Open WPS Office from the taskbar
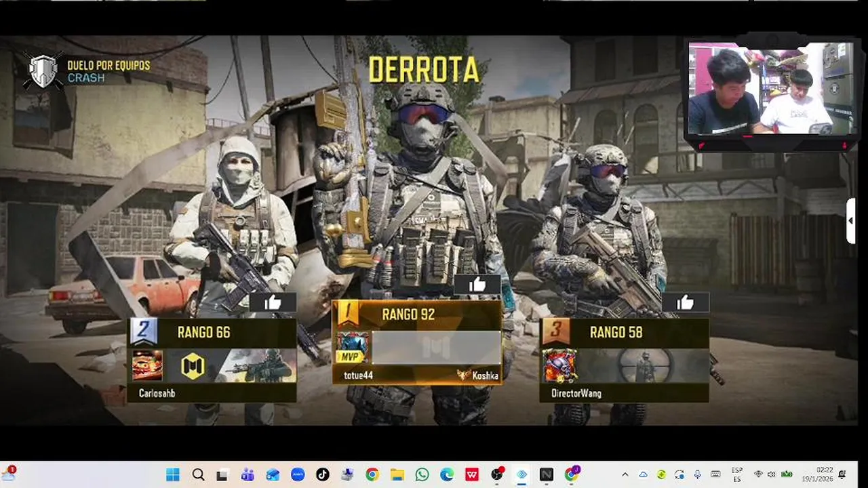Viewport: 868px width, 488px height. (472, 474)
